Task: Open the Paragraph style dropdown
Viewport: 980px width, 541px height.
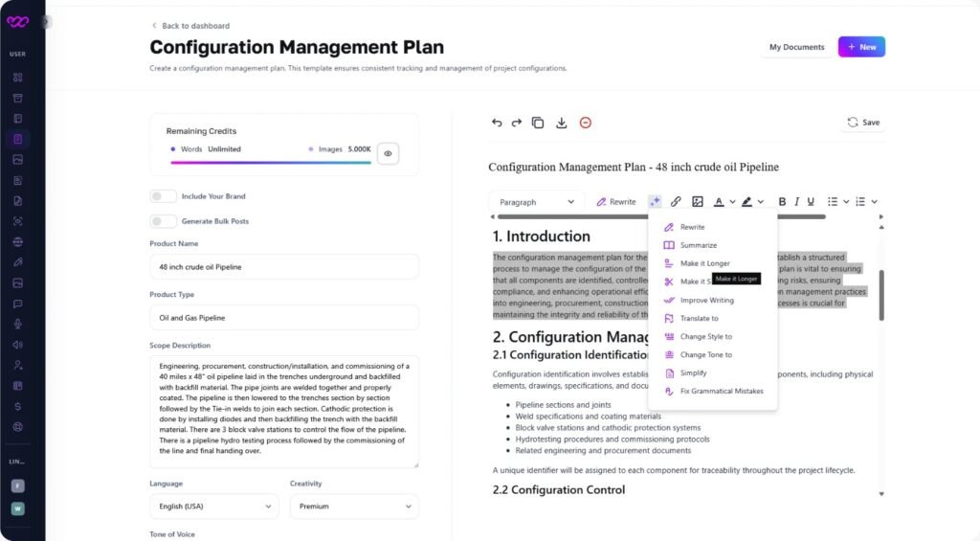Action: 536,202
